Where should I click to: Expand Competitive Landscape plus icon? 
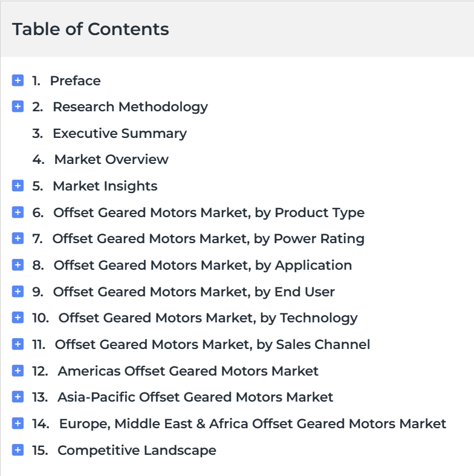18,450
